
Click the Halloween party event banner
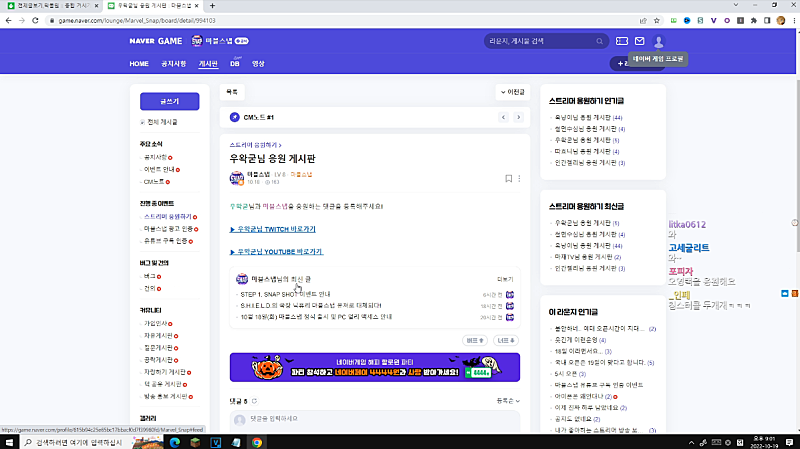pyautogui.click(x=375, y=367)
